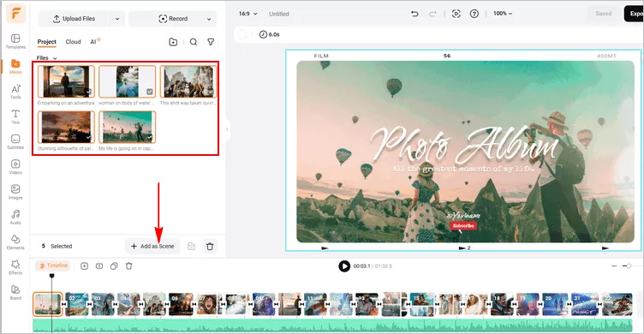Open the 16:9 aspect ratio dropdown
The width and height of the screenshot is (644, 334).
click(x=248, y=14)
